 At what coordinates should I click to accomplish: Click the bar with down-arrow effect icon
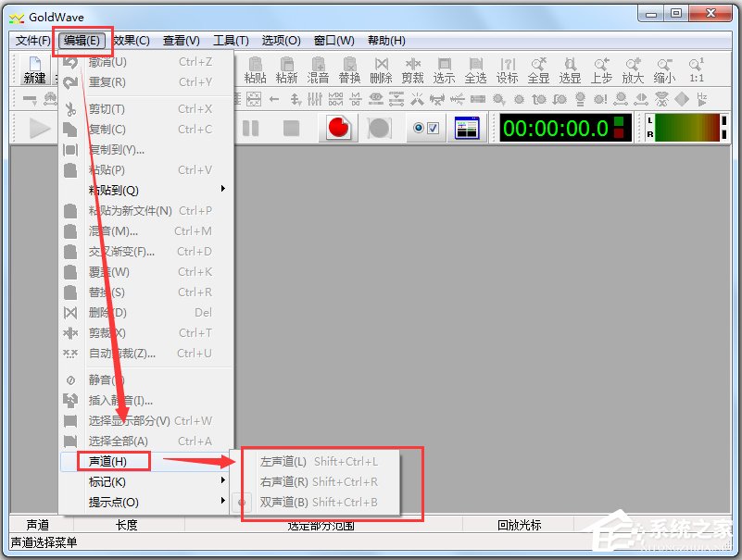coord(30,99)
